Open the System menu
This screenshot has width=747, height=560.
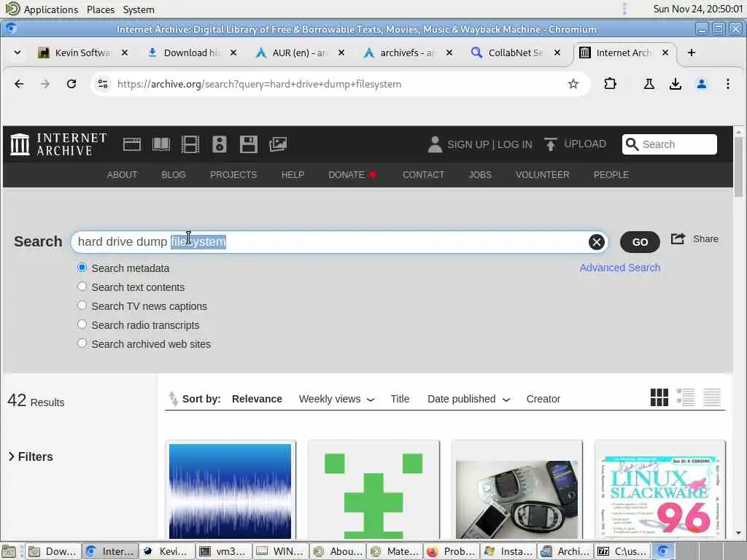click(139, 9)
